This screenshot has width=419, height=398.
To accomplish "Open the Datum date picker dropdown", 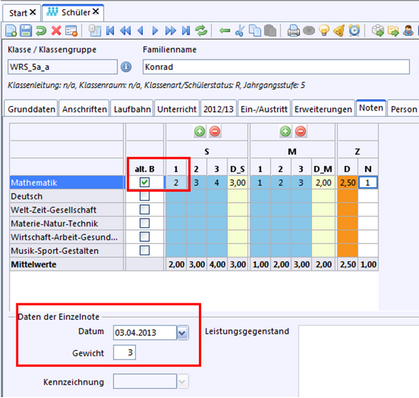I will [182, 333].
